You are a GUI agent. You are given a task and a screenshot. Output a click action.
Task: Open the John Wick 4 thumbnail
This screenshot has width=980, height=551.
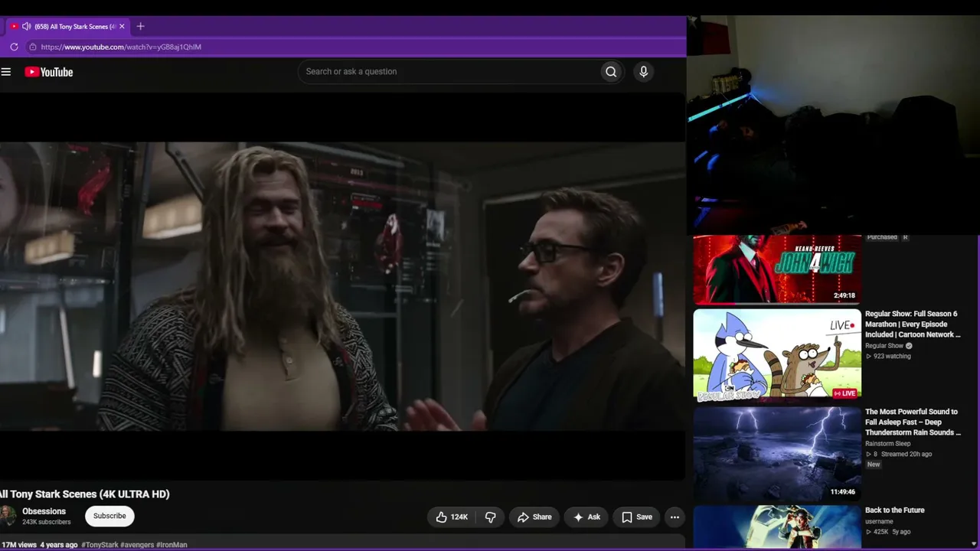pos(777,269)
